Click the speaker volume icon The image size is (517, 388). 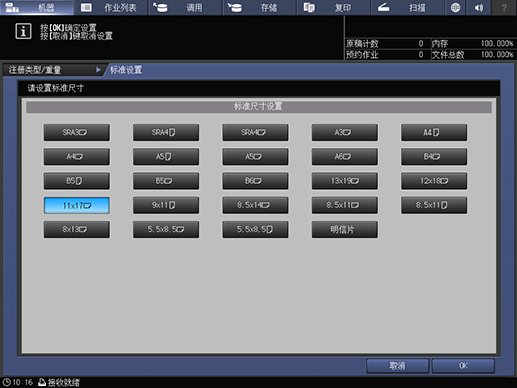tap(479, 7)
